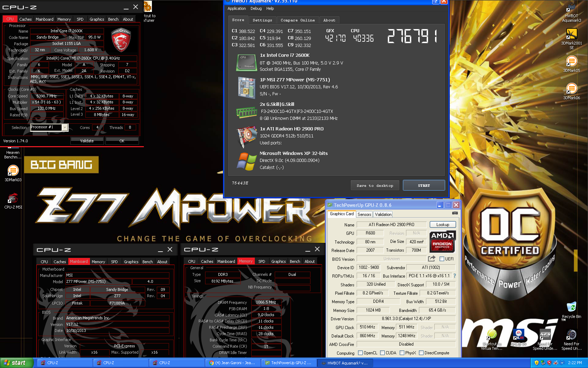Click the Core Speed value 5398.7 MHz
588x368 pixels.
(x=47, y=96)
